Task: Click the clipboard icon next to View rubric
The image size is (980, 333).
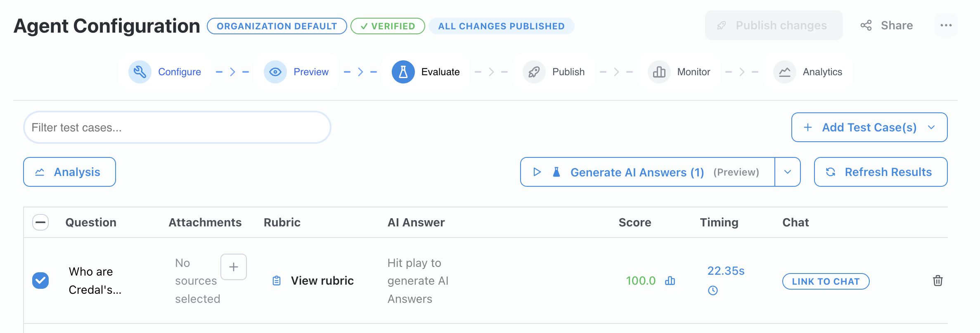Action: point(277,281)
